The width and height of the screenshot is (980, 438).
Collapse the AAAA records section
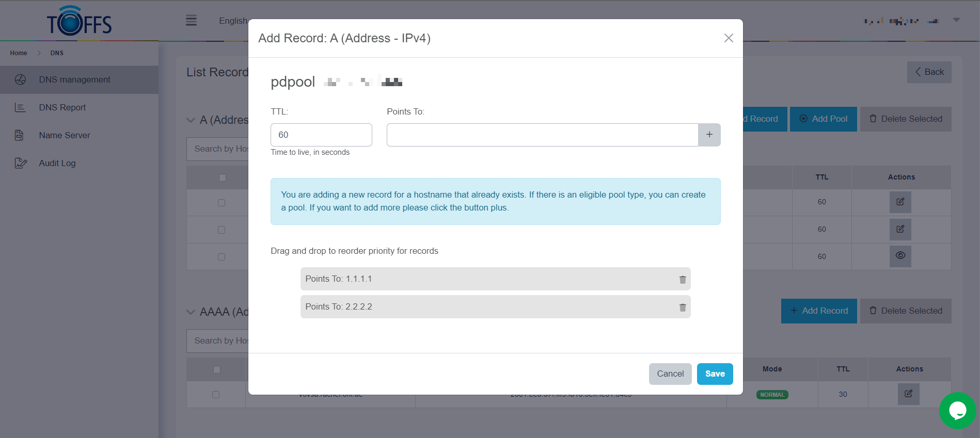point(191,312)
